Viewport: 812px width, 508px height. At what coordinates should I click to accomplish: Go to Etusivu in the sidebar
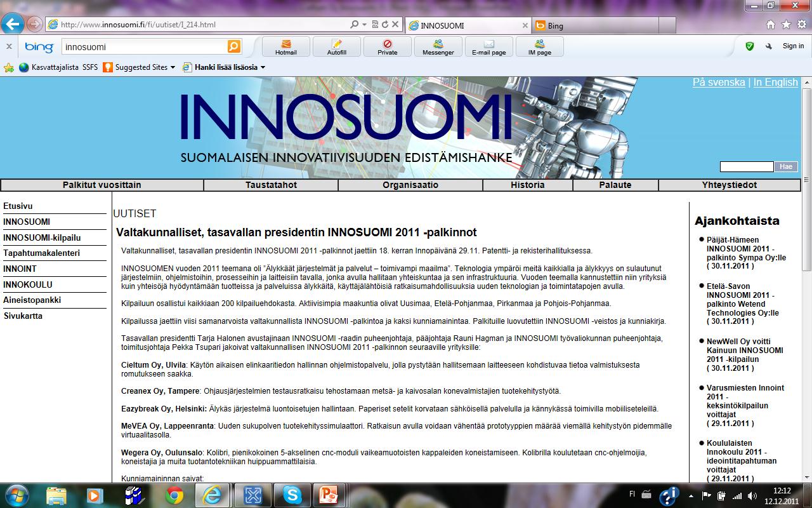18,206
